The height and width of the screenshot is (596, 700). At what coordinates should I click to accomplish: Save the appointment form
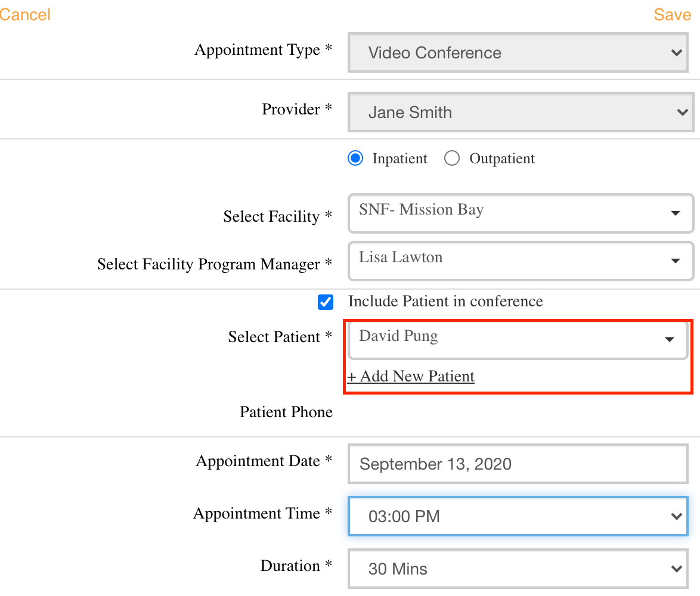(672, 15)
